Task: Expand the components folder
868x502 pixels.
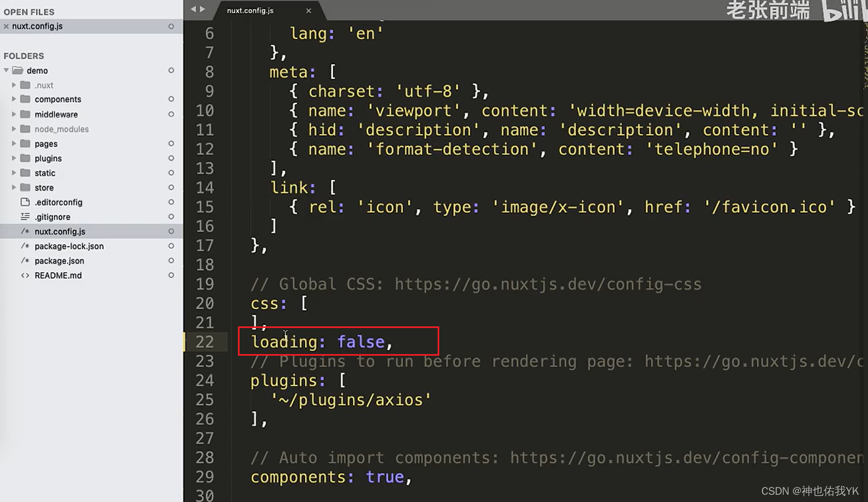Action: 14,99
